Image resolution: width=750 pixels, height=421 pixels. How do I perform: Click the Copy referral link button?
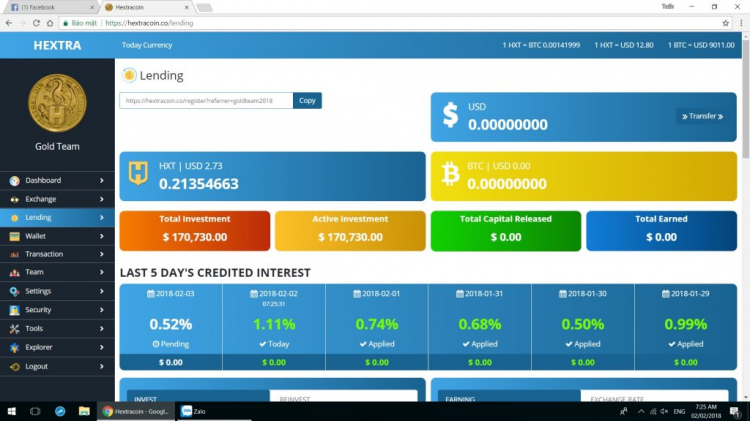tap(307, 100)
